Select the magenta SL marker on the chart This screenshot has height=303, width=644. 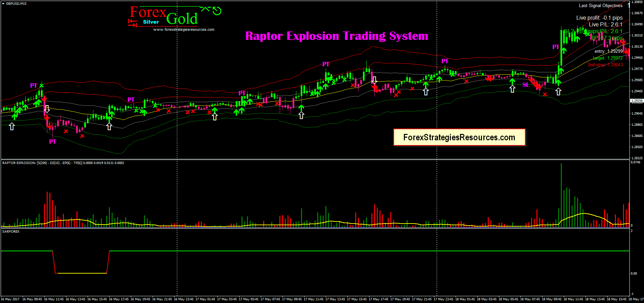[x=526, y=85]
